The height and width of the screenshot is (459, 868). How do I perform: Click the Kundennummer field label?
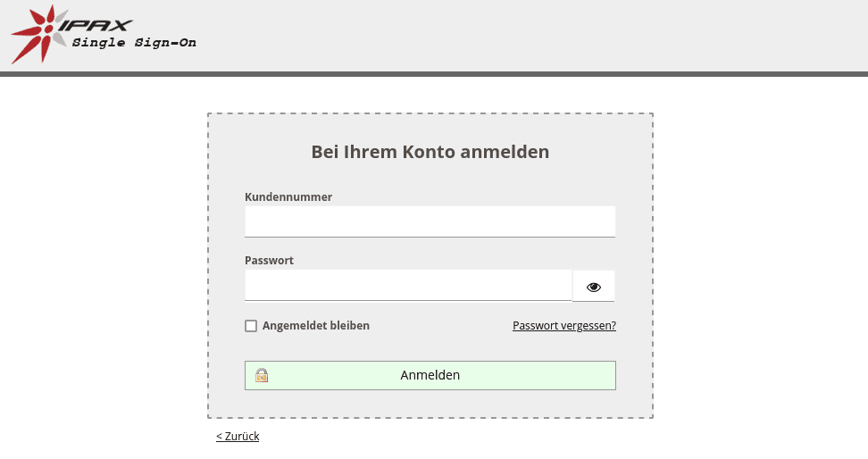pyautogui.click(x=288, y=196)
